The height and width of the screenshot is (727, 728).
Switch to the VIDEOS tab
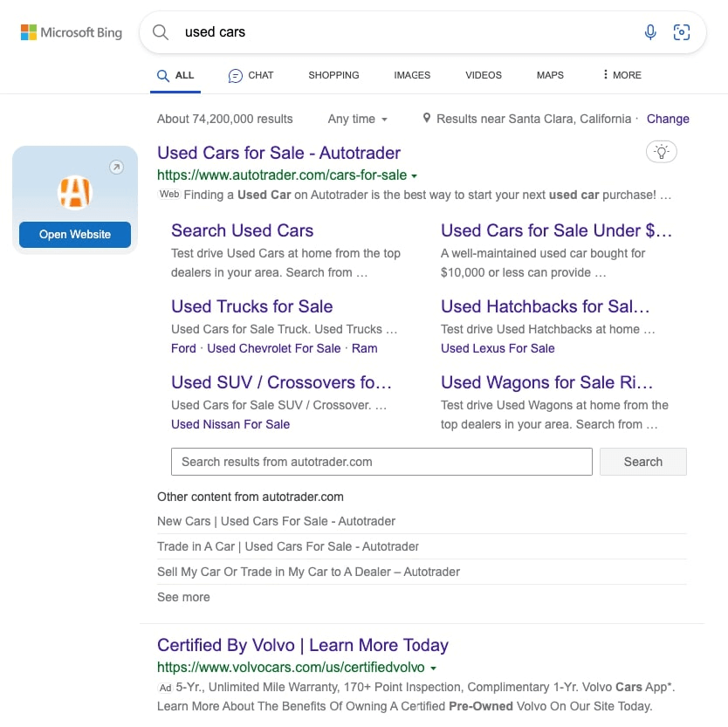point(484,75)
